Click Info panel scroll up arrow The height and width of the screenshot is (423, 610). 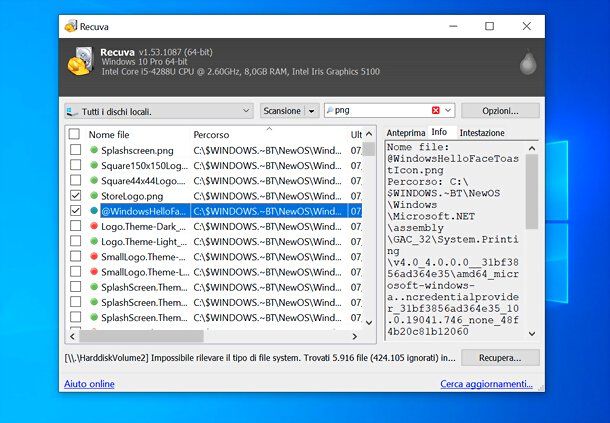pyautogui.click(x=532, y=148)
